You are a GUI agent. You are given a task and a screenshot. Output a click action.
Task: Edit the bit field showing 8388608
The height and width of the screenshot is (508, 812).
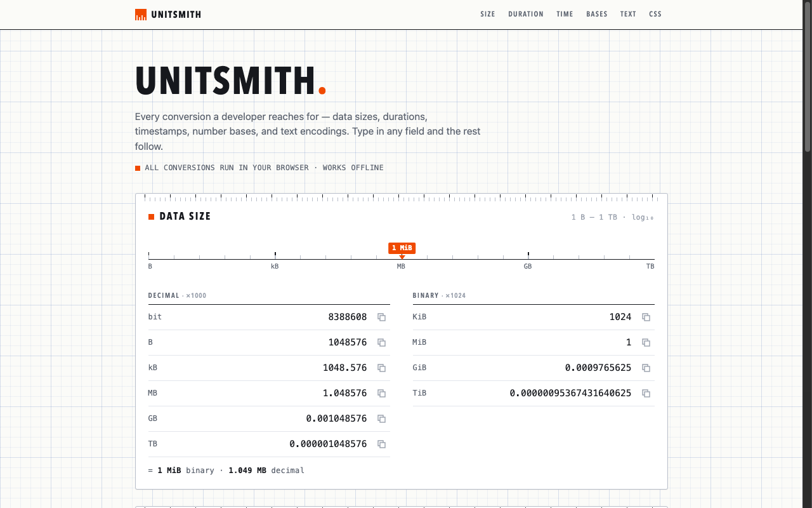tap(269, 317)
